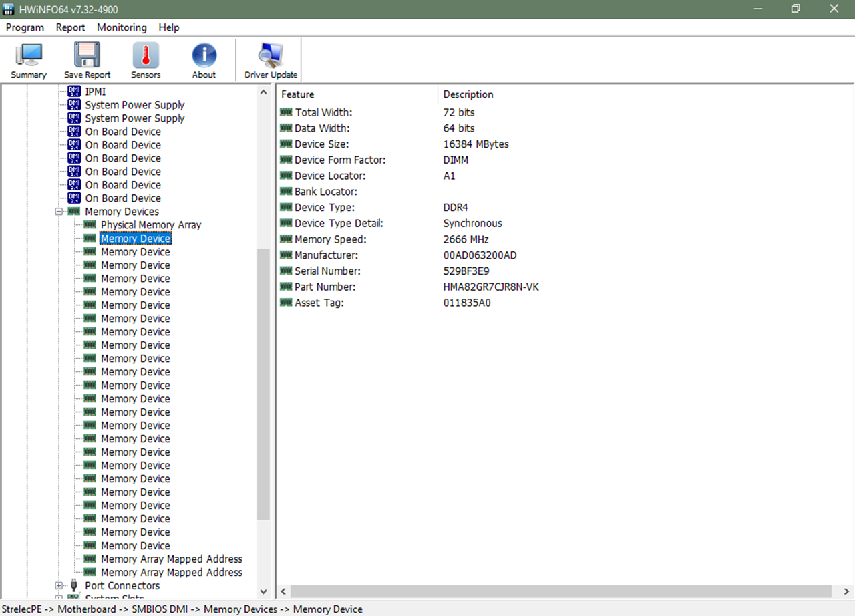
Task: Click the chip icon next to Asset Tag
Action: pyautogui.click(x=286, y=303)
